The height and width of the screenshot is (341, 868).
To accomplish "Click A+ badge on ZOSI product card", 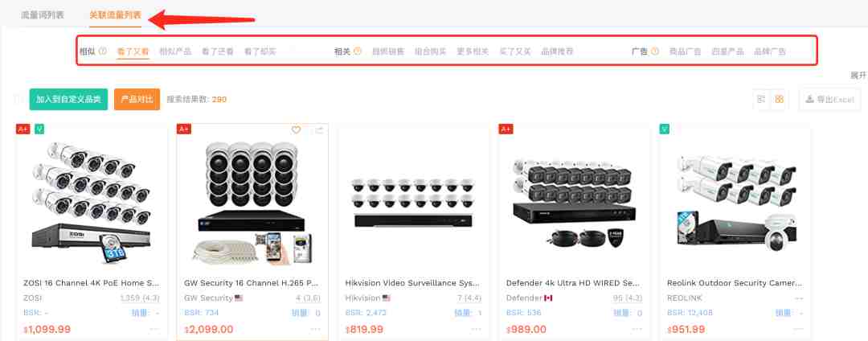I will (x=23, y=129).
